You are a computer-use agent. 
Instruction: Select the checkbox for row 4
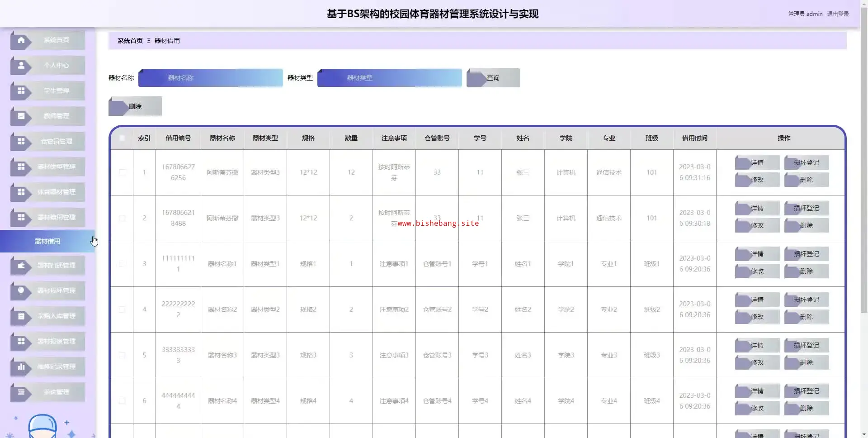click(122, 309)
